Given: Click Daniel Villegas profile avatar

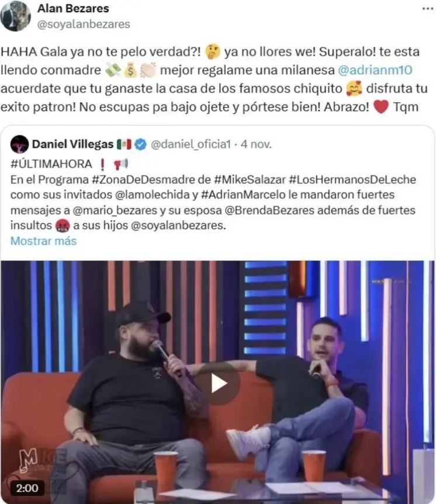Looking at the screenshot, I should (x=19, y=144).
